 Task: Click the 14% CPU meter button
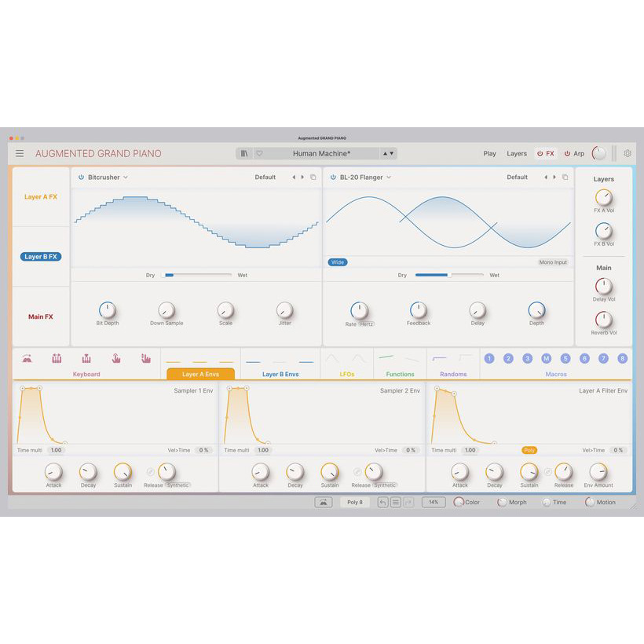(x=434, y=503)
